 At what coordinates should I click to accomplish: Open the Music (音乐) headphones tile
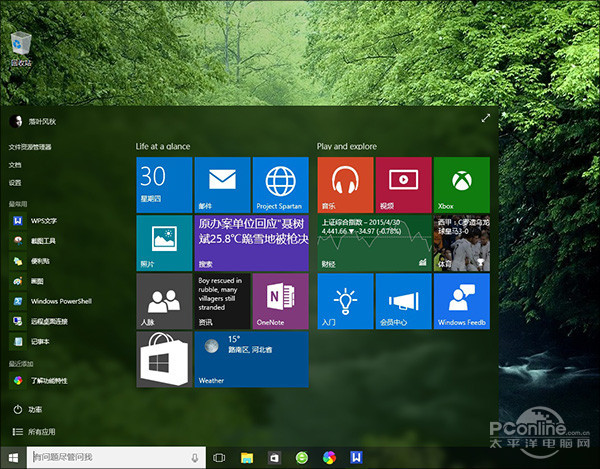tap(345, 184)
